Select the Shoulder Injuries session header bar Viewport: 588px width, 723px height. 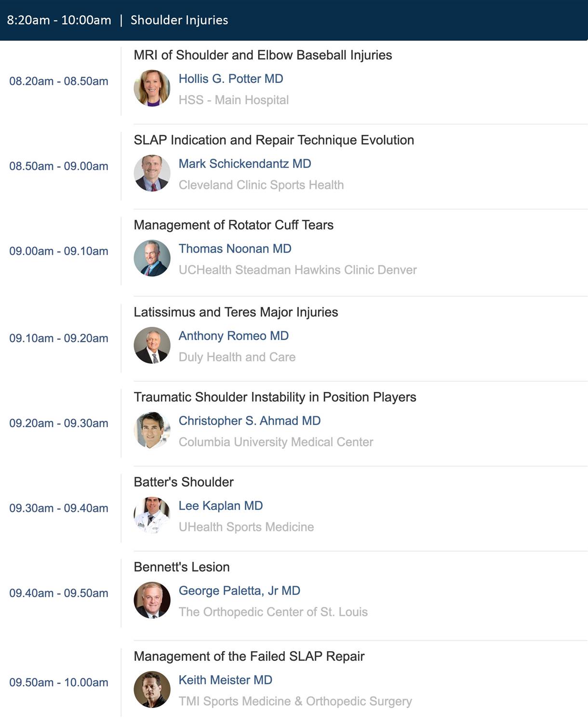tap(294, 20)
